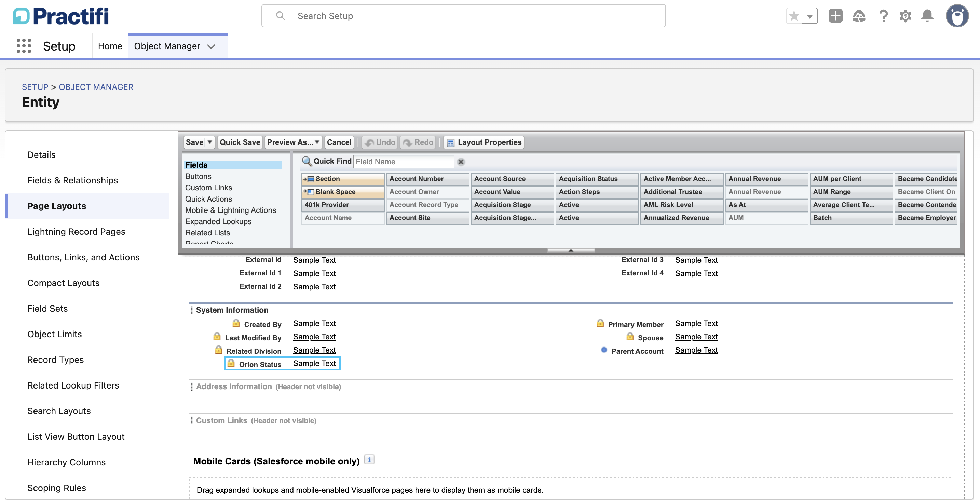Open Scoping Rules in the sidebar
This screenshot has height=503, width=980.
coord(57,488)
